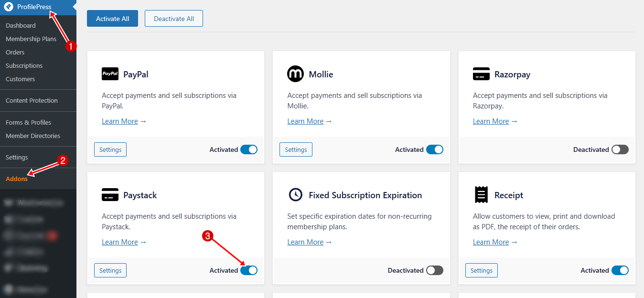Disable the PayPal addon toggle

click(x=249, y=149)
